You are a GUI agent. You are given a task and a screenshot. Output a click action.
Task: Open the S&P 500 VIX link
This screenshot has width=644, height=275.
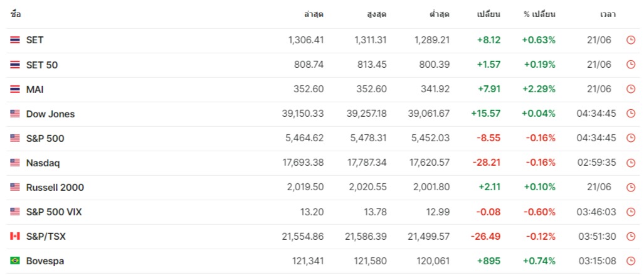[54, 212]
